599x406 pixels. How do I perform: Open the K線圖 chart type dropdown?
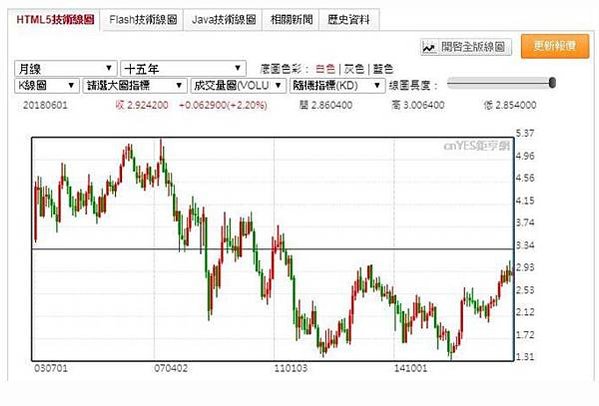47,86
